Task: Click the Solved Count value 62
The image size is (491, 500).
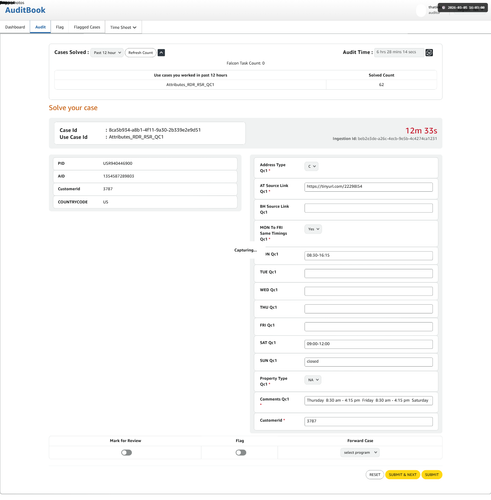Action: (381, 85)
